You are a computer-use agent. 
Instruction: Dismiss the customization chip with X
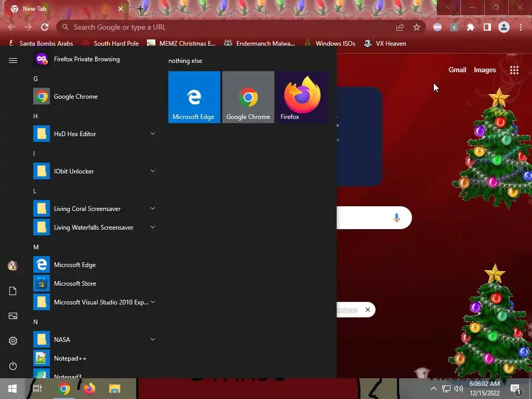(x=368, y=310)
